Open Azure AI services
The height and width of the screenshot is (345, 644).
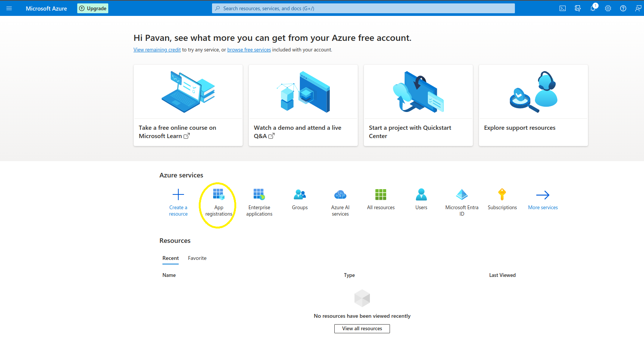click(340, 202)
